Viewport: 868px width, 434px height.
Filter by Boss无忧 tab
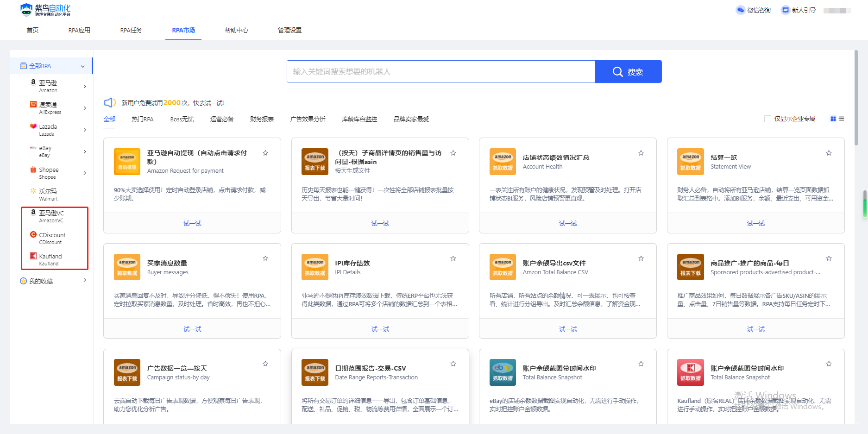pyautogui.click(x=182, y=119)
